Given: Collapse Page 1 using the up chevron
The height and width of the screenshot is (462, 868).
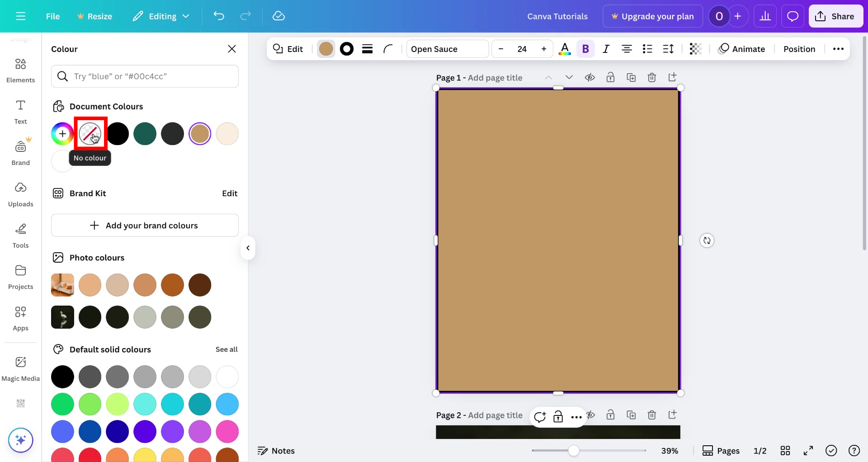Looking at the screenshot, I should coord(548,77).
